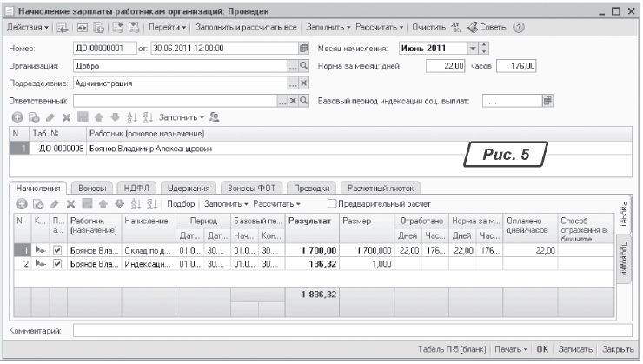Toggle checkbox in Оклад accrual row
This screenshot has width=643, height=364.
coord(57,250)
